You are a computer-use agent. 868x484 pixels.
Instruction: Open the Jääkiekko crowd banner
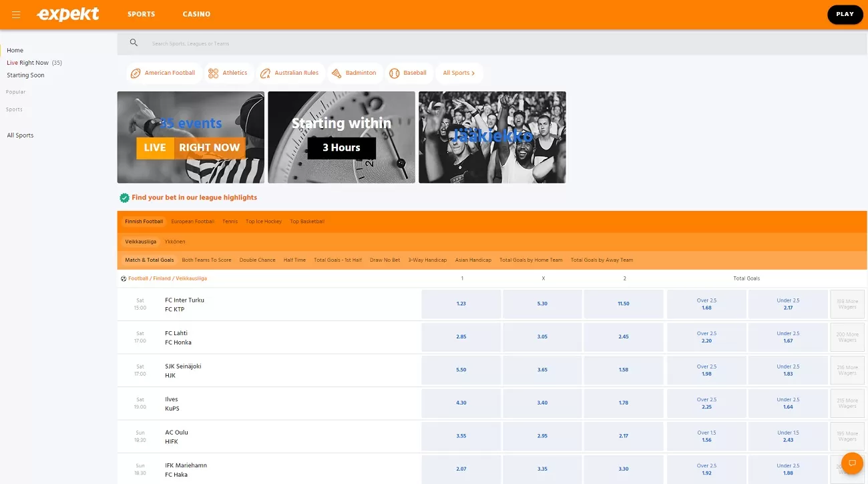coord(492,138)
